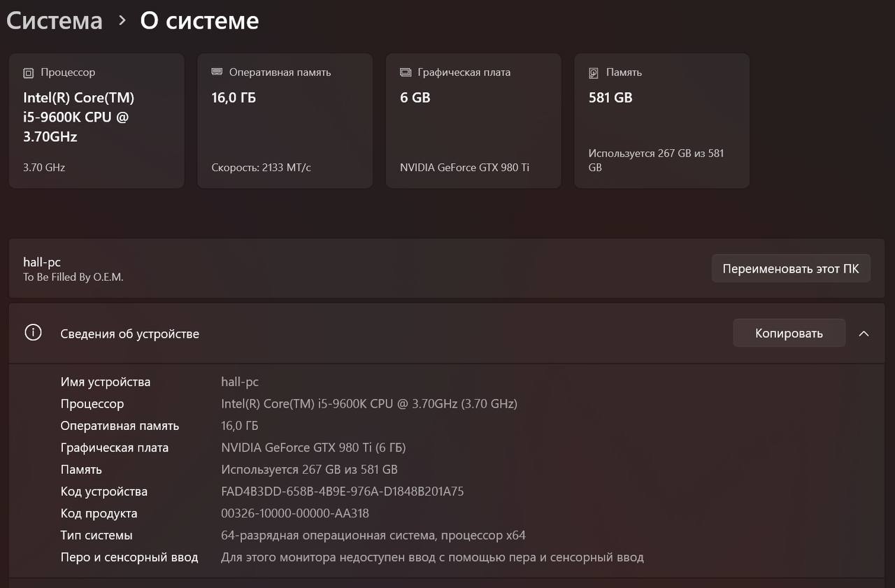This screenshot has height=588, width=895.
Task: Select the Графическая плата card
Action: click(x=473, y=121)
